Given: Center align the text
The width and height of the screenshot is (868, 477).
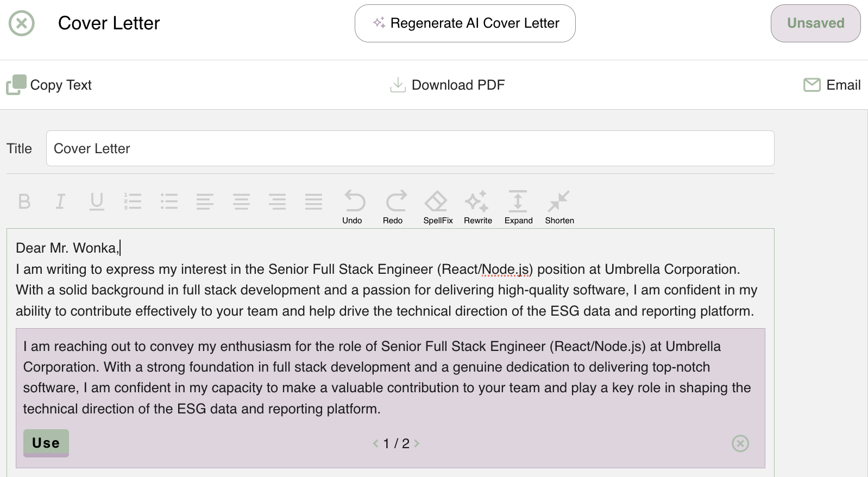Looking at the screenshot, I should click(x=241, y=202).
